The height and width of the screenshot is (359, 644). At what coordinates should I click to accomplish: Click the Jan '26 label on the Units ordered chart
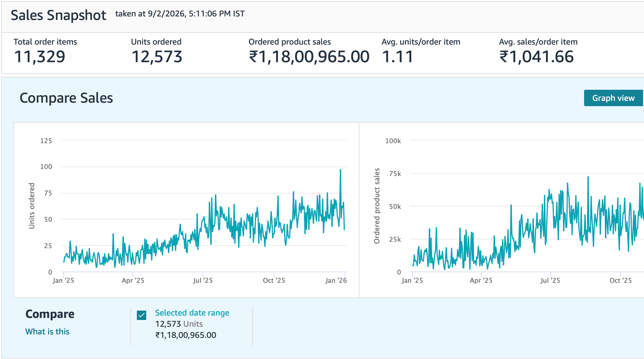click(x=336, y=280)
